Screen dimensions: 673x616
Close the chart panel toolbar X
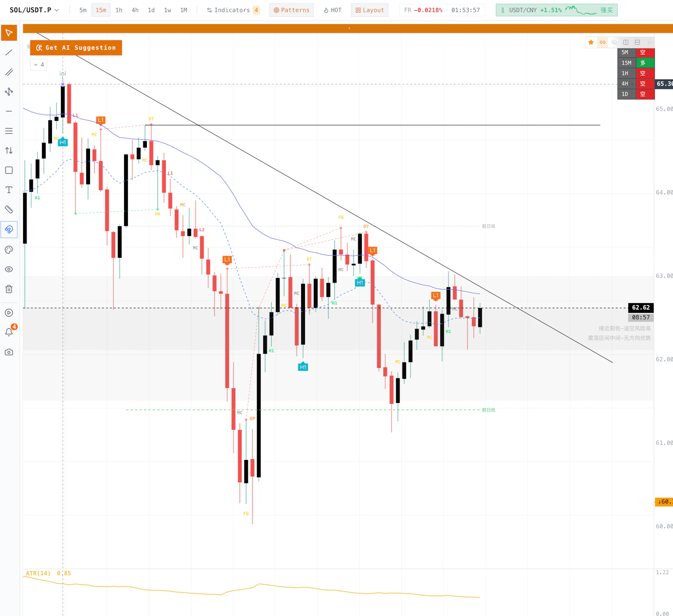[649, 42]
